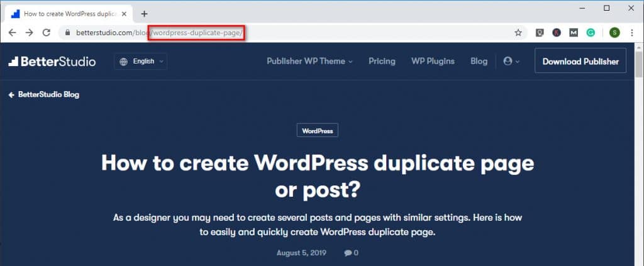Screen dimensions: 644x266
Task: Close the WordPress duplicate page tab
Action: [125, 14]
